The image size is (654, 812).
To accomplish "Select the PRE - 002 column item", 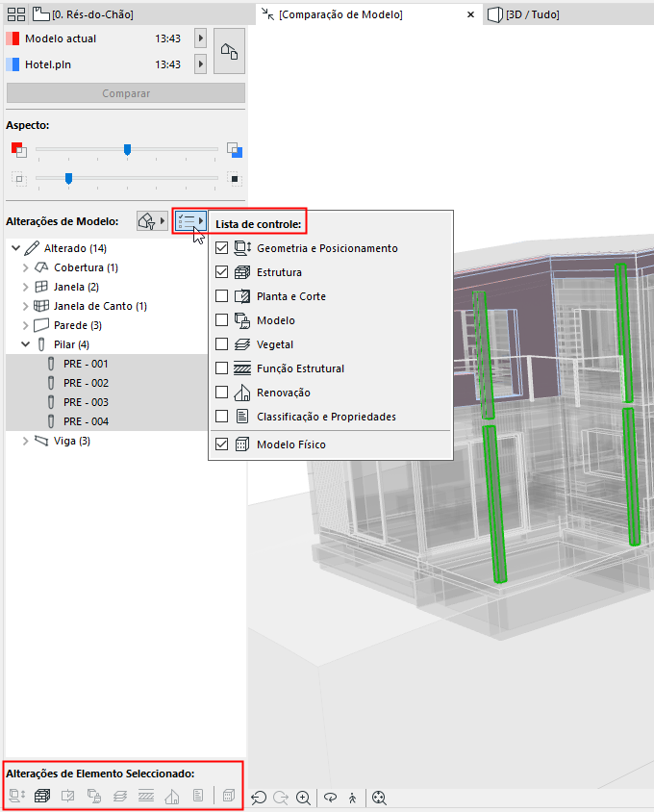I will [x=106, y=383].
